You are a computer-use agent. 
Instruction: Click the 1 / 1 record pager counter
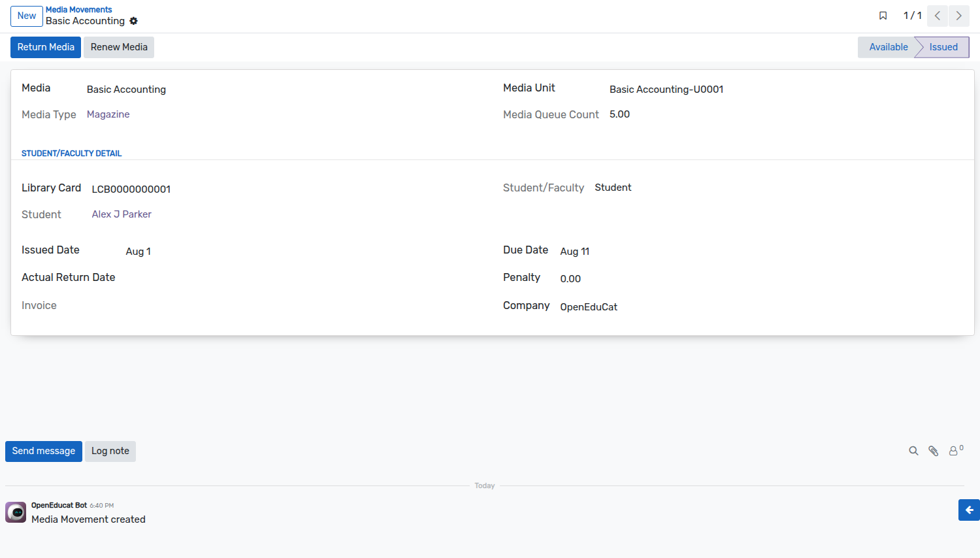click(913, 16)
